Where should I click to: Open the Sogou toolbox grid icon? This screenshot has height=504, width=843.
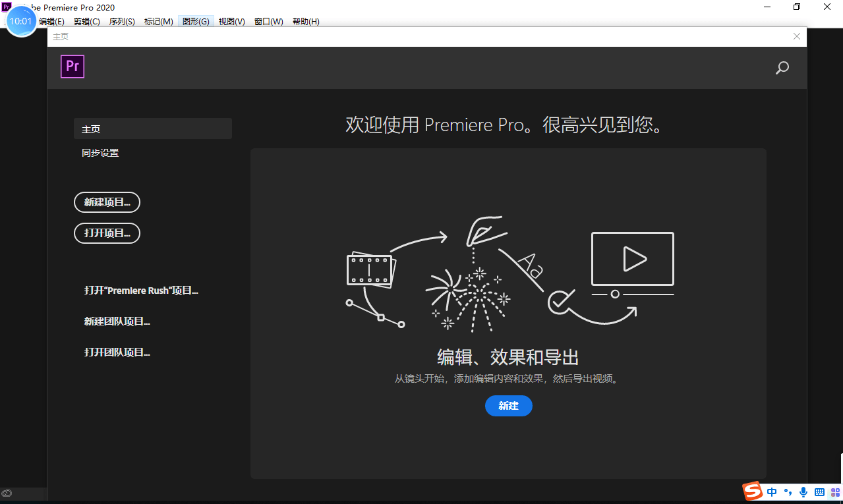point(834,492)
